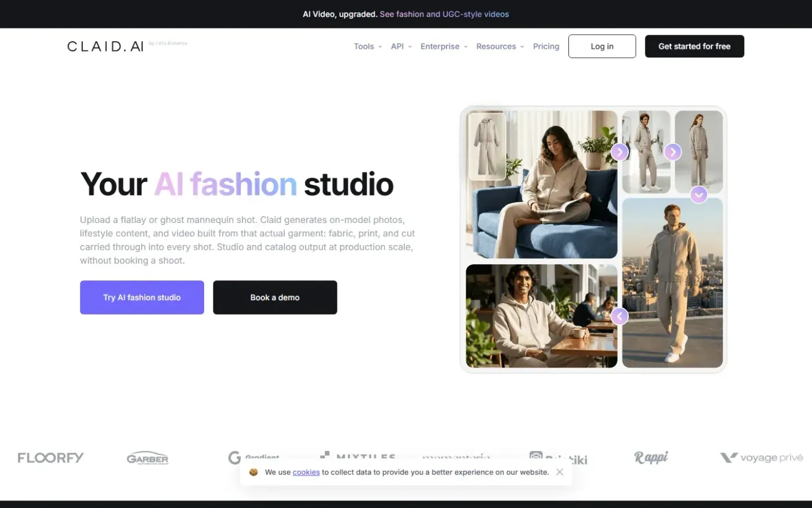This screenshot has height=508, width=812.
Task: Select the studio model with long red hair
Action: coord(699,152)
